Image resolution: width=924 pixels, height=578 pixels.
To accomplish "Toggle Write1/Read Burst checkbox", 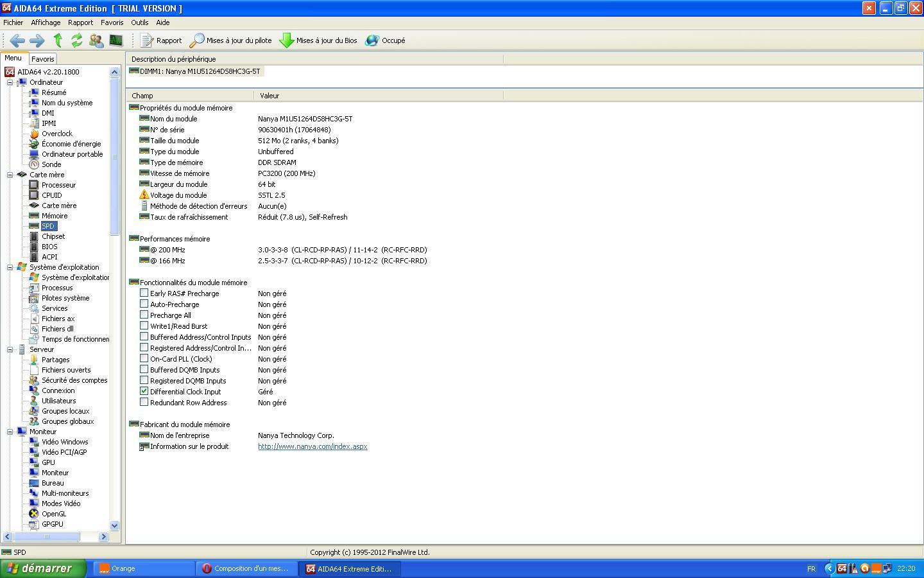I will point(144,326).
